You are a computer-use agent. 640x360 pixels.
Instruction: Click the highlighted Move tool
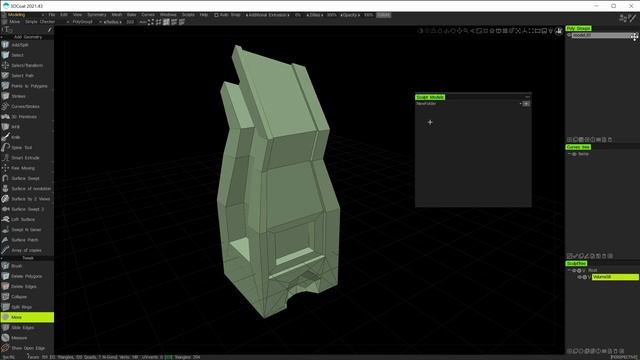click(x=27, y=317)
